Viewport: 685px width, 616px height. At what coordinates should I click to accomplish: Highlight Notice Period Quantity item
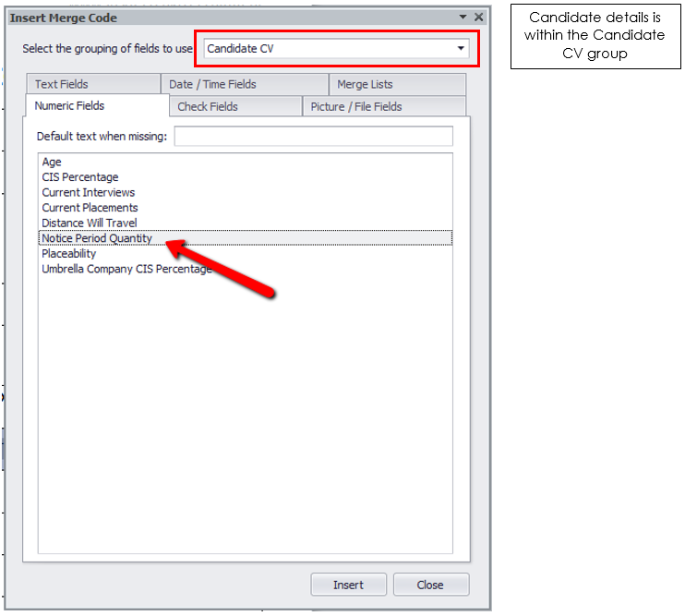click(x=97, y=238)
